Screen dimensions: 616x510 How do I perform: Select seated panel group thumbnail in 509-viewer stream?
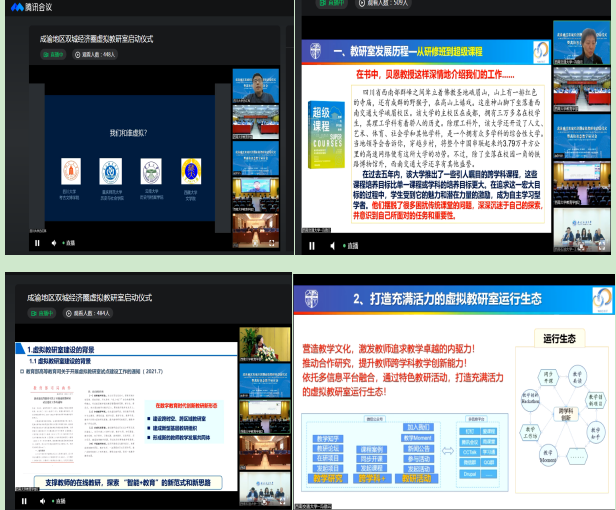(x=582, y=230)
